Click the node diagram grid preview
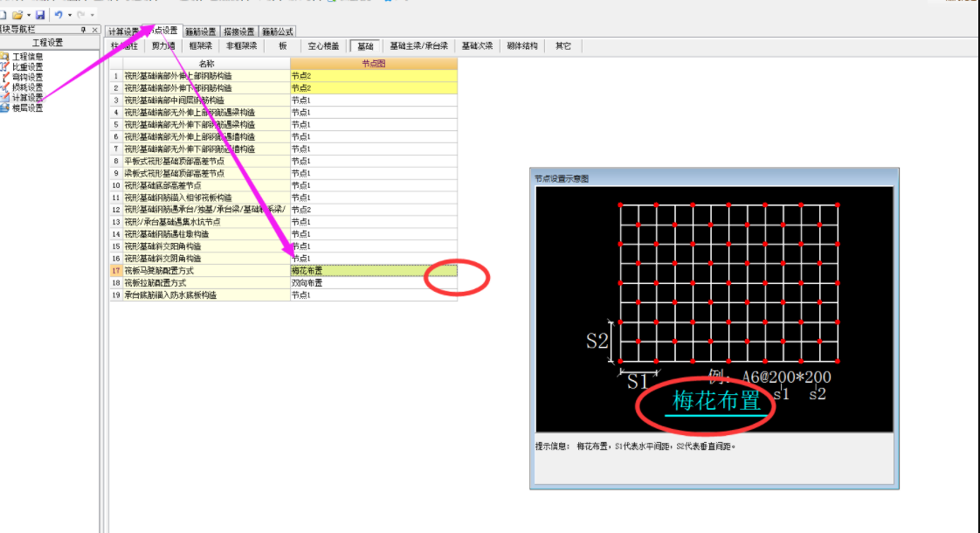Viewport: 980px width, 533px height. tap(728, 283)
